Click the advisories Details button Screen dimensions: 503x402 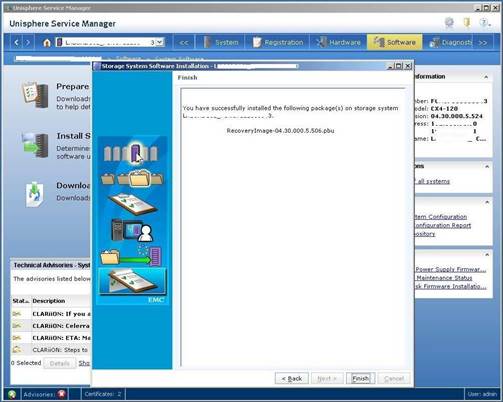pyautogui.click(x=60, y=363)
